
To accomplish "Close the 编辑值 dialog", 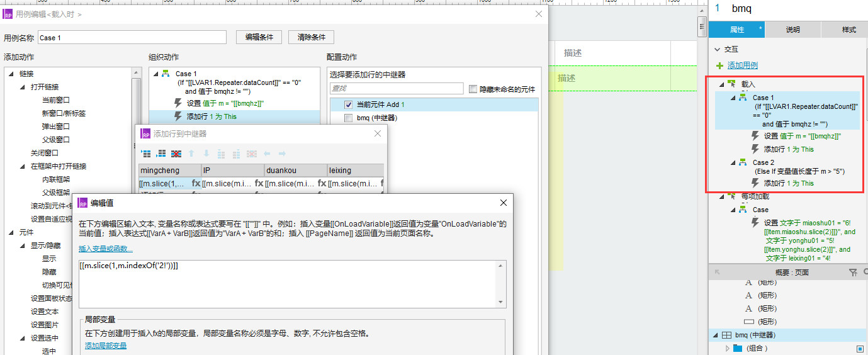I will [x=503, y=203].
